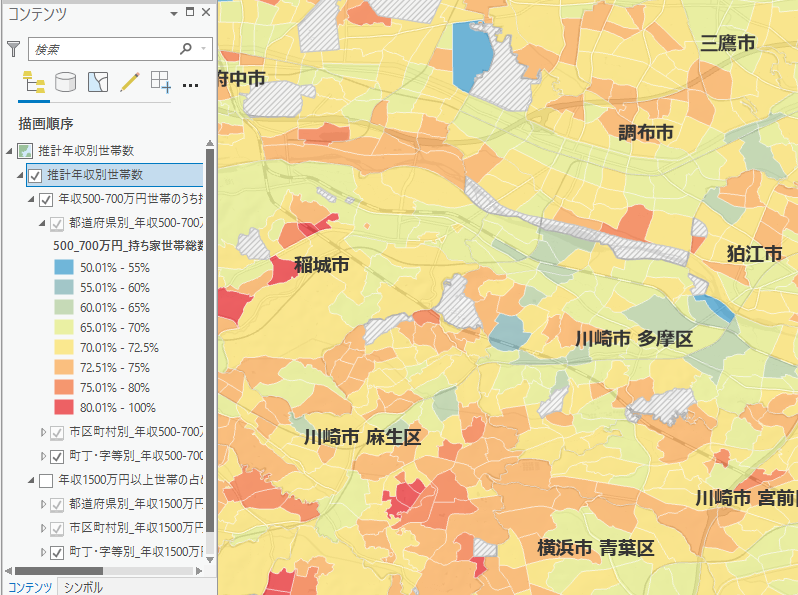Click the 80.01% - 100% red swatch
This screenshot has height=595, width=798.
pos(64,407)
